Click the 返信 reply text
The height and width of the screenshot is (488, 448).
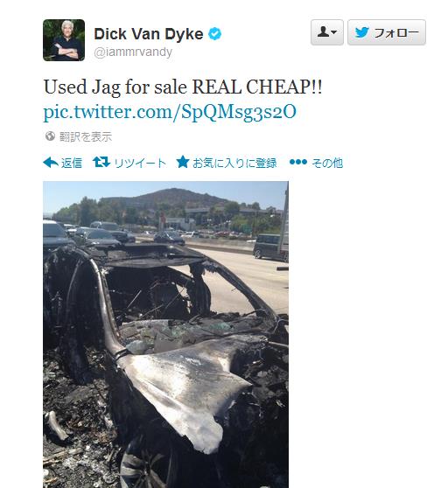click(71, 163)
